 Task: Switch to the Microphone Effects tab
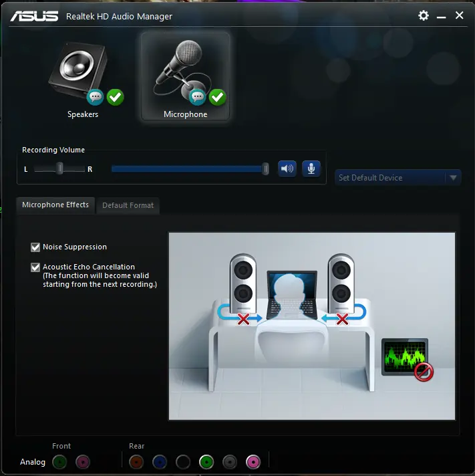[55, 205]
